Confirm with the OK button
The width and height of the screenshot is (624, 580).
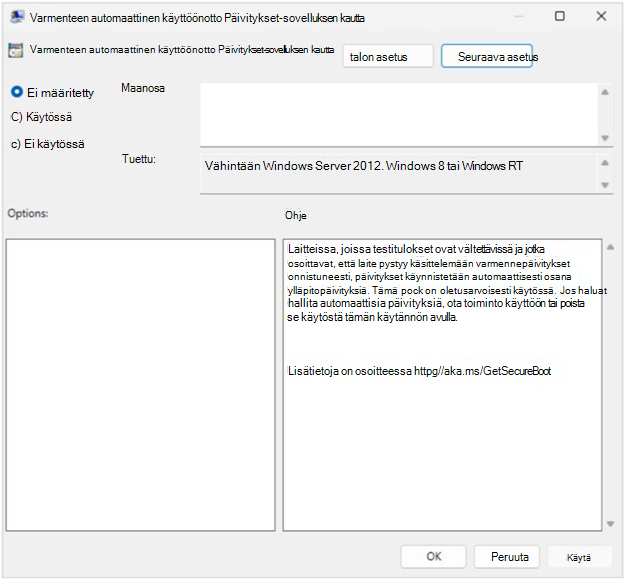click(433, 556)
